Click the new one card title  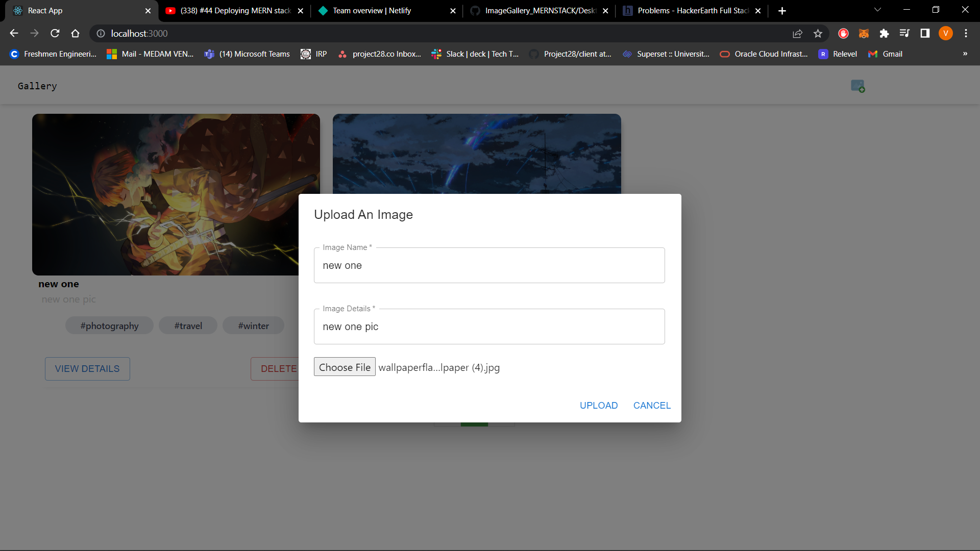coord(59,284)
